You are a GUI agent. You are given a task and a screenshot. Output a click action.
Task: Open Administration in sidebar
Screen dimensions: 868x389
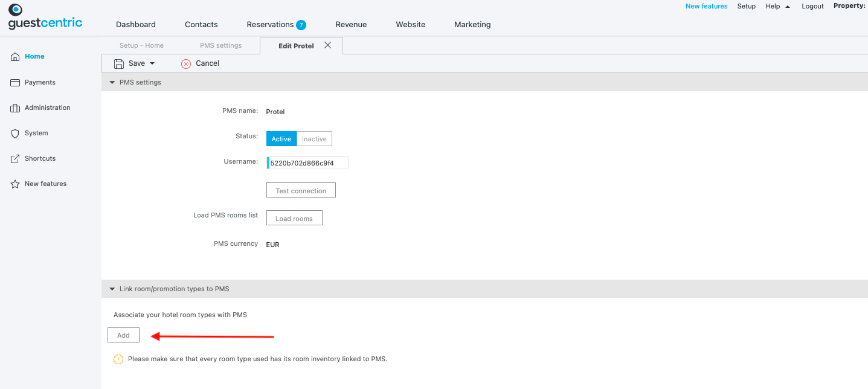tap(48, 108)
